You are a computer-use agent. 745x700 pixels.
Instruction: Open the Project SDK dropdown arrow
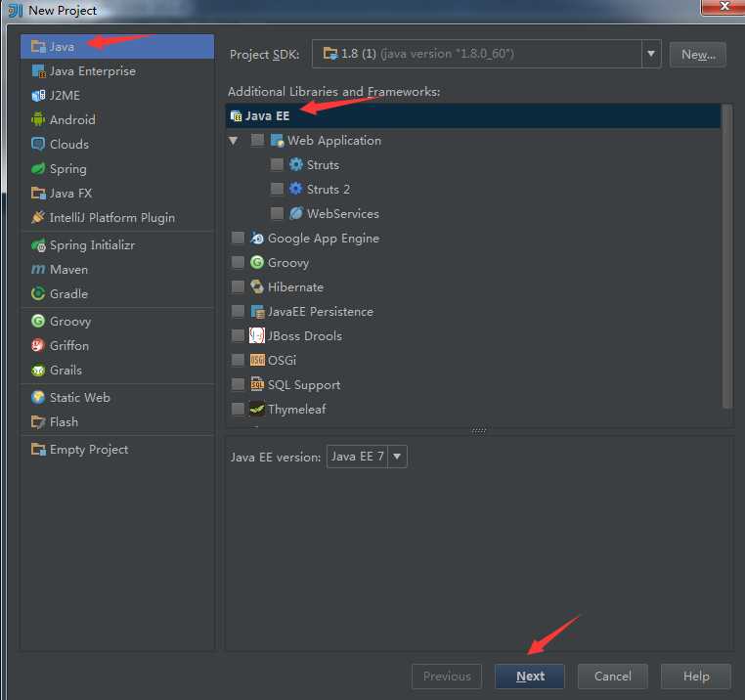click(x=651, y=54)
